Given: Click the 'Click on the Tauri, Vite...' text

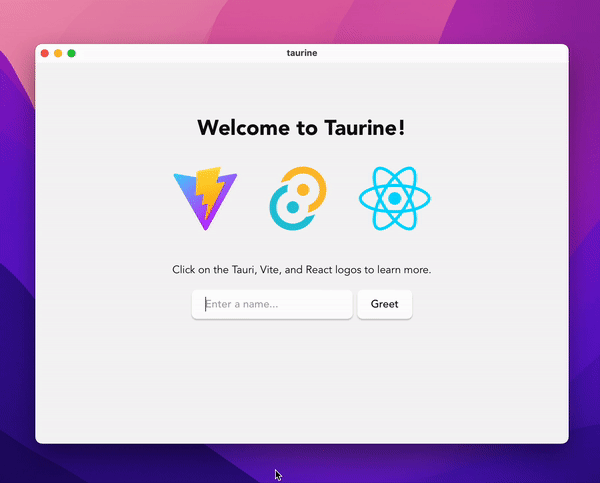Looking at the screenshot, I should coord(302,270).
